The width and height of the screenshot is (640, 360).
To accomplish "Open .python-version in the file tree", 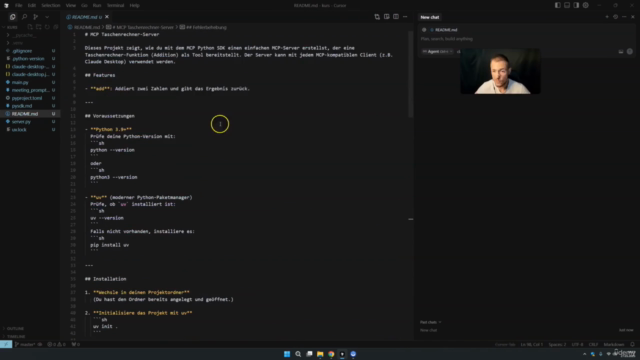I will coord(28,59).
